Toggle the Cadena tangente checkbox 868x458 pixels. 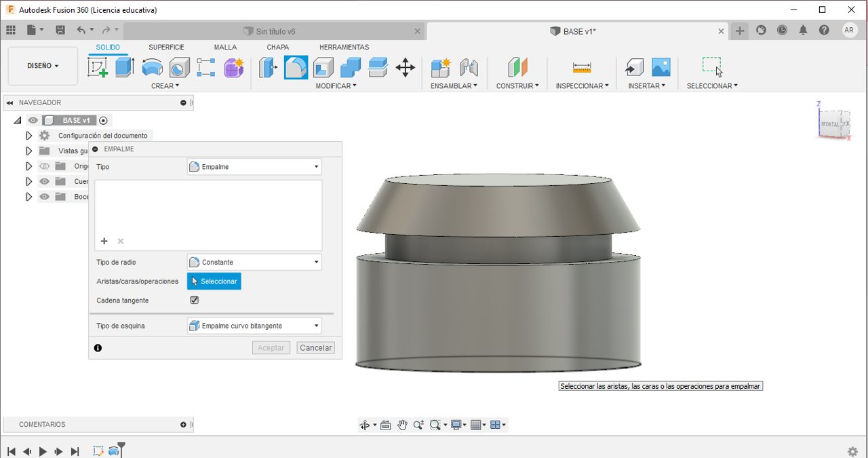pyautogui.click(x=195, y=300)
